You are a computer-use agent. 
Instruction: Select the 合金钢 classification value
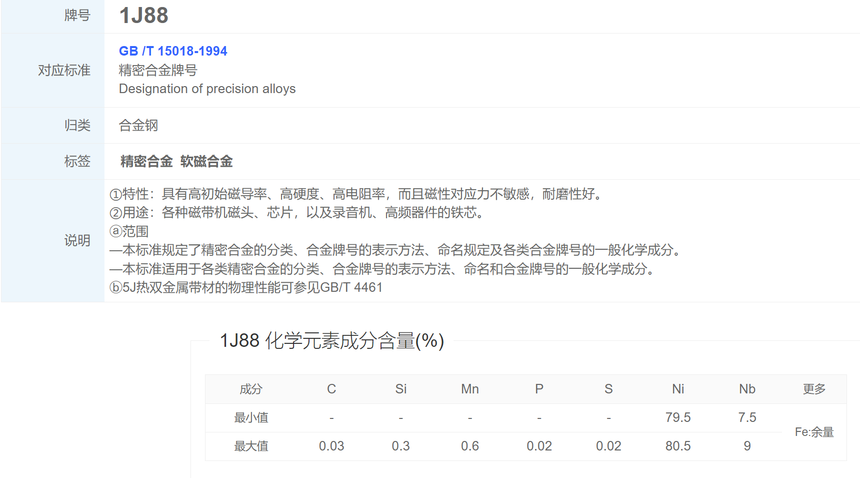coord(138,125)
